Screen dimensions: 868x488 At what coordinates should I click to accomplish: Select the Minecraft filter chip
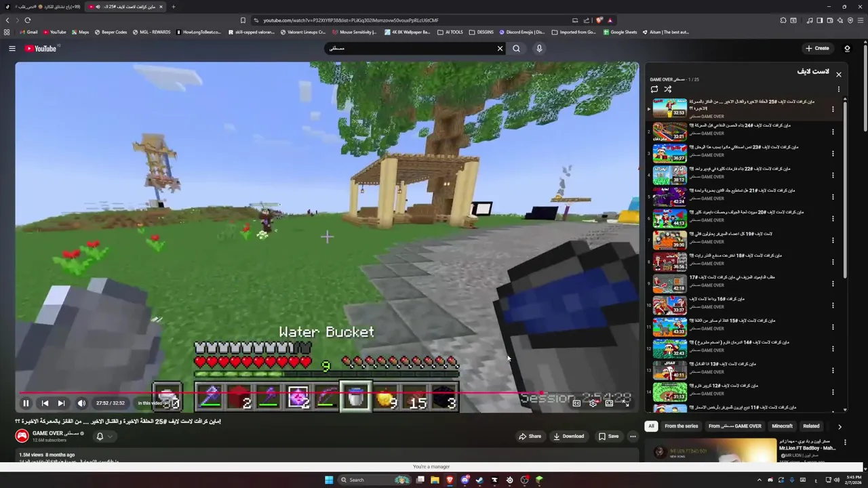[782, 426]
